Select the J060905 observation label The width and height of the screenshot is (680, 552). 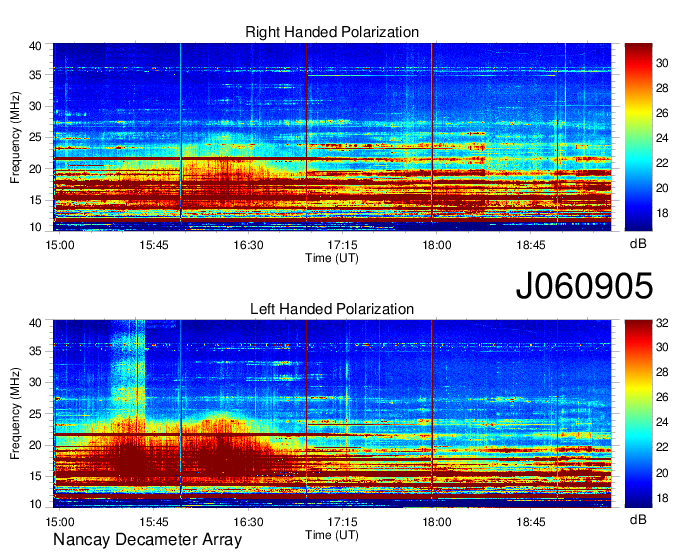[584, 285]
